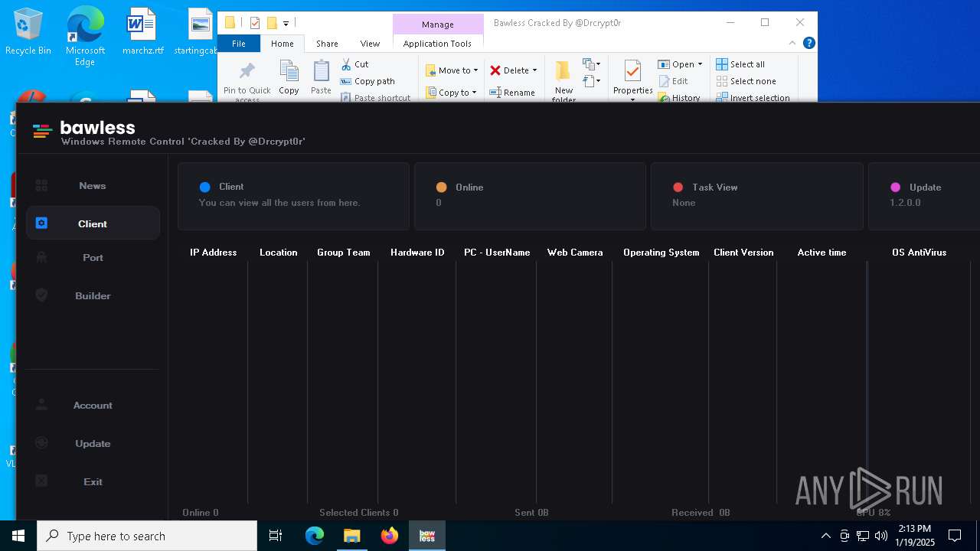
Task: Click Rename in Explorer ribbon
Action: (x=512, y=93)
